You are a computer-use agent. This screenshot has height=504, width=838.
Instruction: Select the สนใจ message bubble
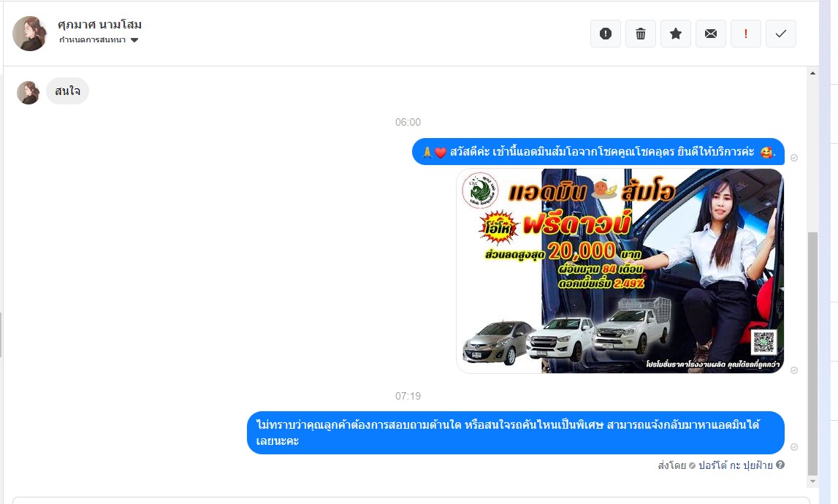67,91
